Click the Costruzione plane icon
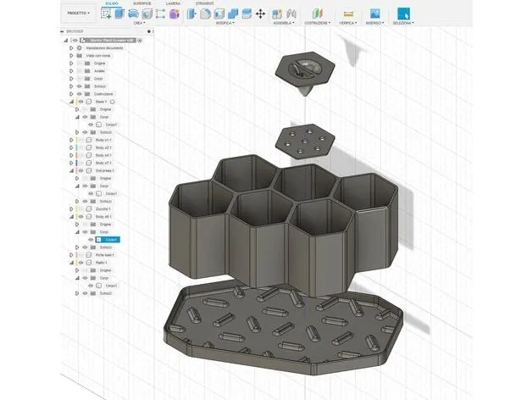 (318, 14)
